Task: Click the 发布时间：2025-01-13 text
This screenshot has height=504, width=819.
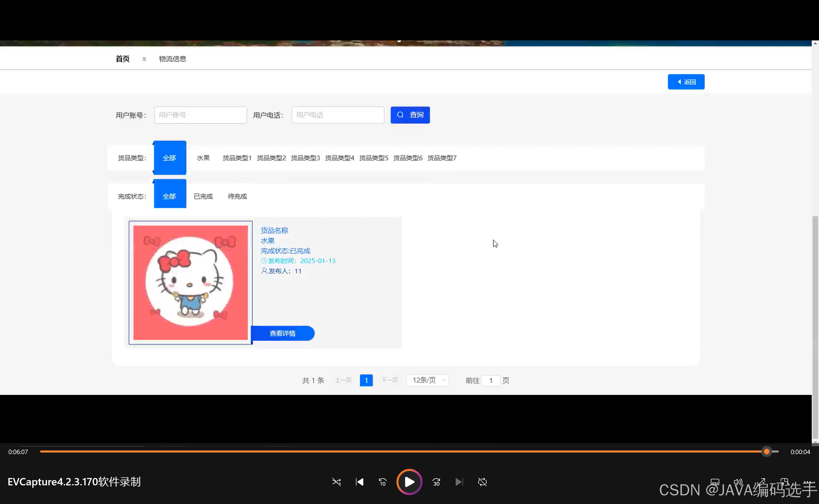Action: coord(298,261)
